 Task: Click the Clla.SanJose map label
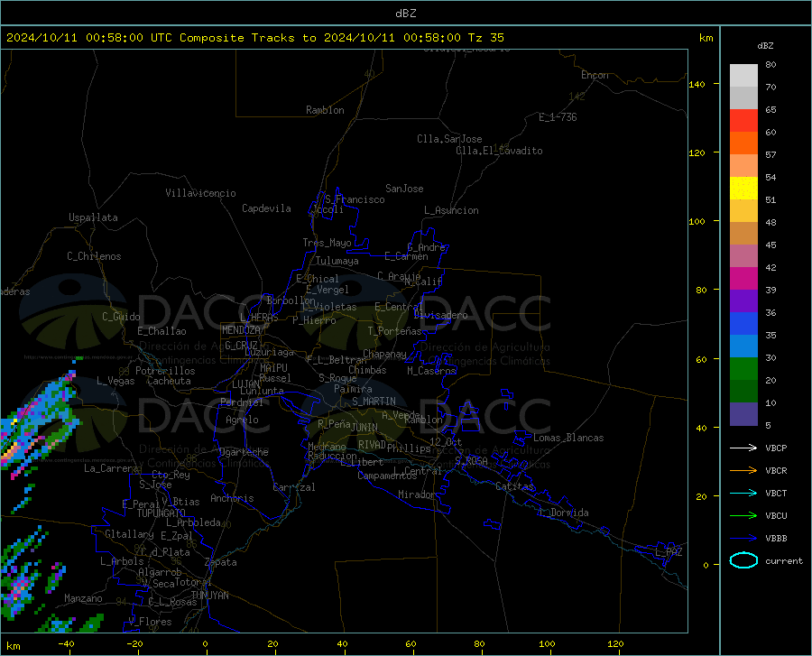tap(449, 139)
